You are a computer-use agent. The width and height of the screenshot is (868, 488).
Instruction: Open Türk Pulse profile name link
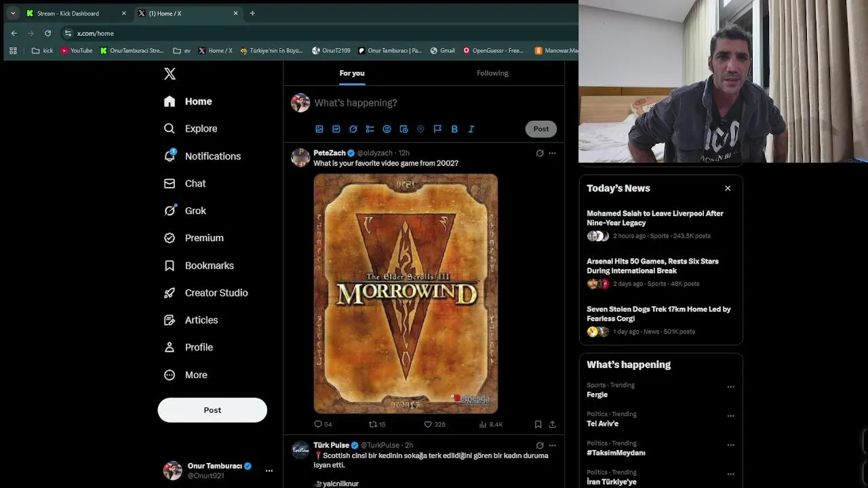(x=331, y=445)
